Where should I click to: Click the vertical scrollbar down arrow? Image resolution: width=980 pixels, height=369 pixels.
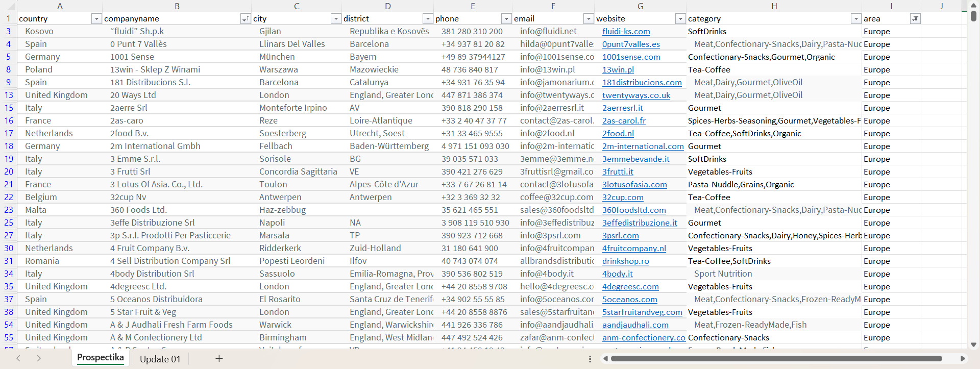click(x=973, y=345)
